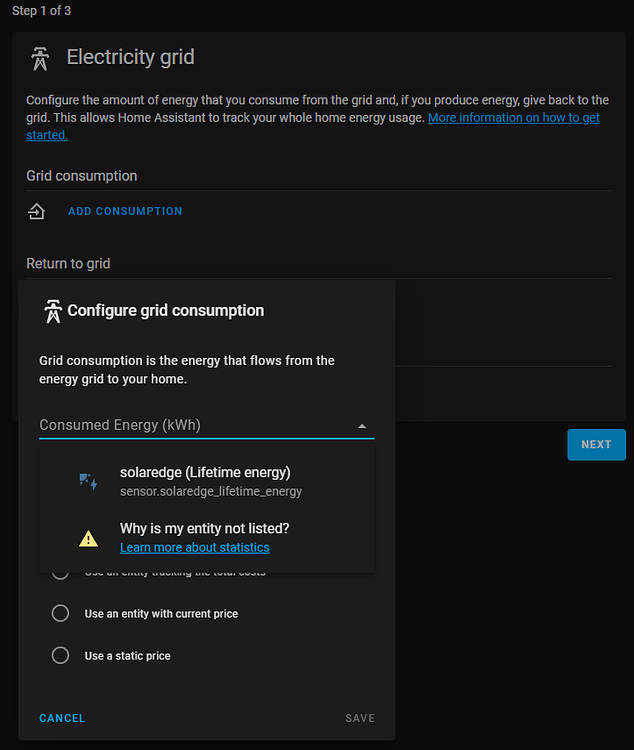Viewport: 634px width, 750px height.
Task: Click the 'Return to grid' section heading
Action: tap(68, 264)
